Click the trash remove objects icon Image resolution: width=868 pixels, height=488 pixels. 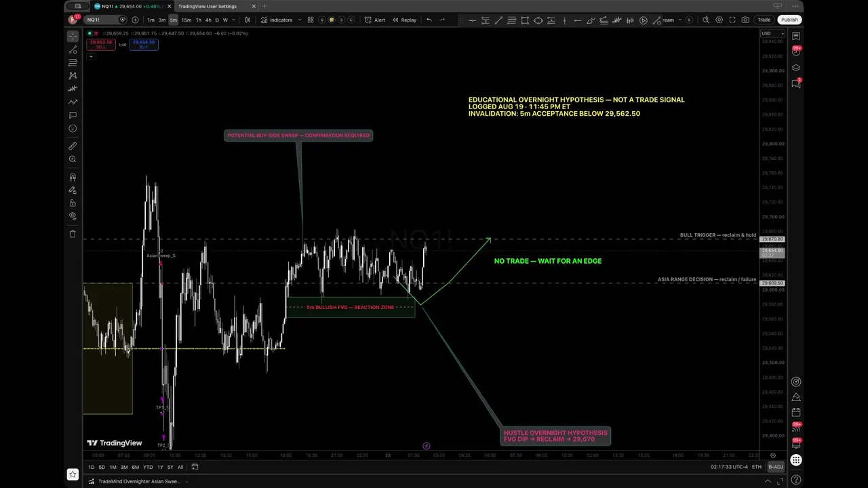click(x=73, y=234)
